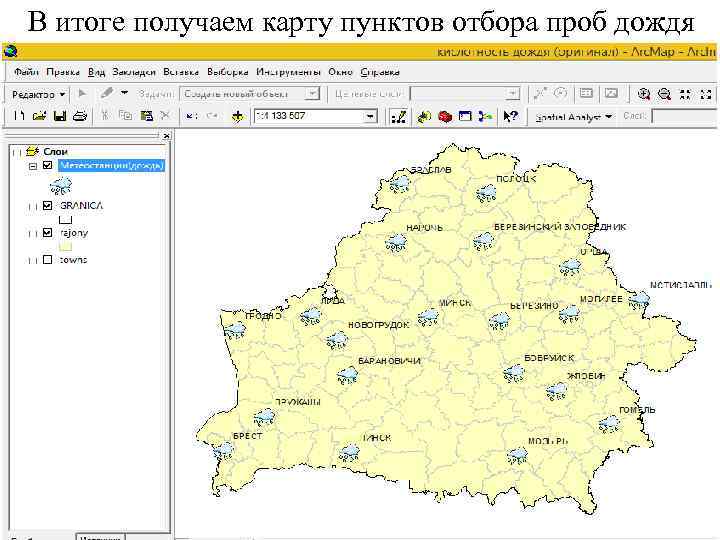Click the Add Data toolbar icon
This screenshot has width=720, height=540.
click(x=236, y=117)
